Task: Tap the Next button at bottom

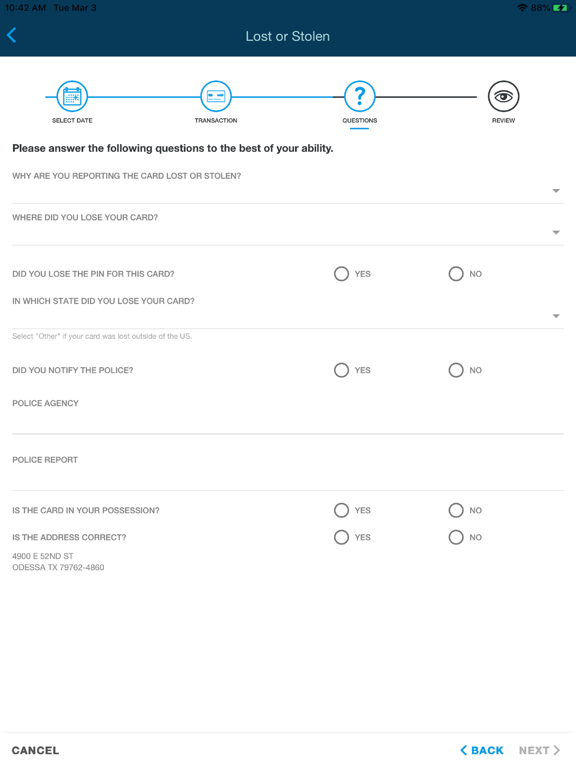Action: [539, 750]
